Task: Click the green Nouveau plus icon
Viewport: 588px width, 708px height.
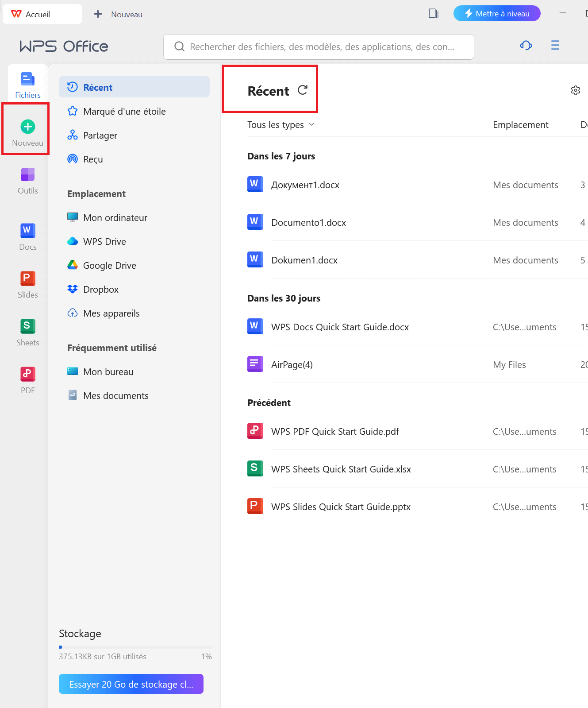Action: [x=27, y=127]
